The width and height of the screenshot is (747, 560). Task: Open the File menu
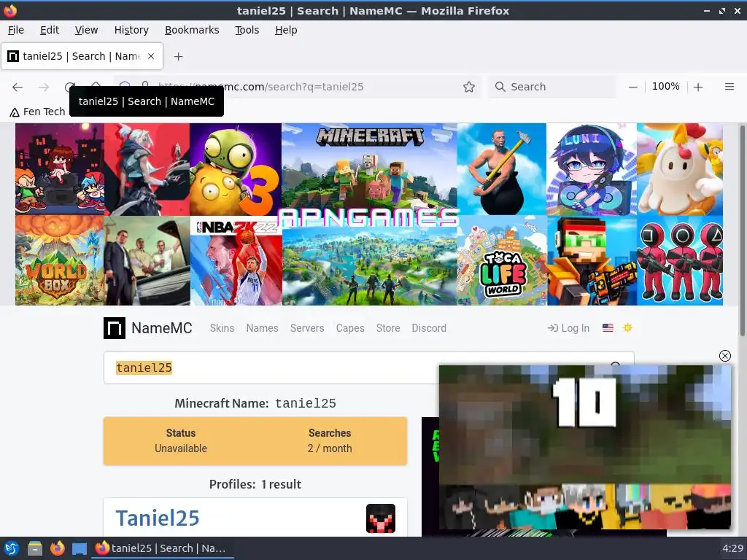click(x=16, y=30)
